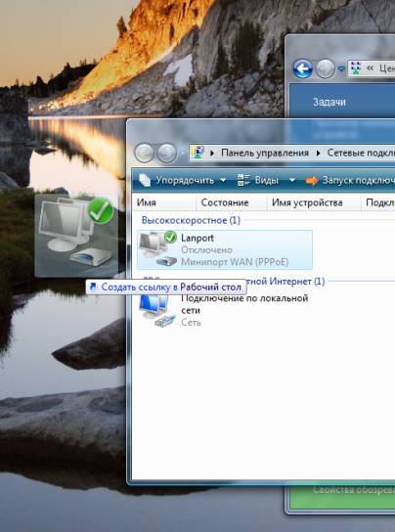Expand the arrow before Панель управления

pos(212,153)
